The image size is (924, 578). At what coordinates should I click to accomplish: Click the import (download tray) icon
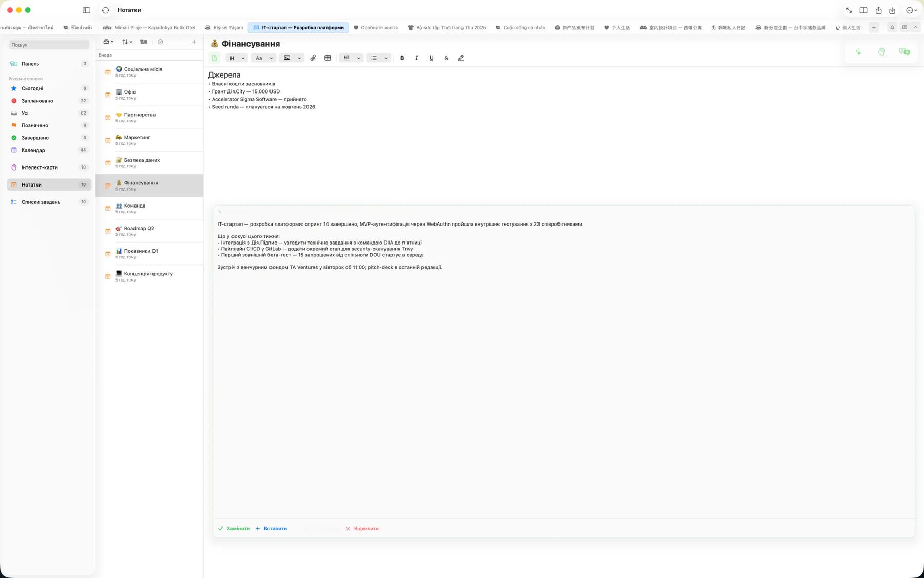pyautogui.click(x=892, y=10)
